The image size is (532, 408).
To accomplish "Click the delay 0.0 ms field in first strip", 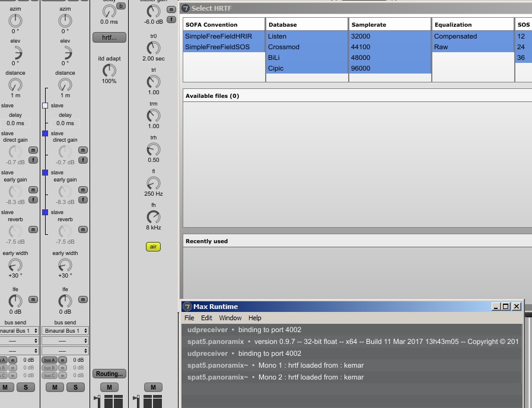I will pyautogui.click(x=15, y=123).
